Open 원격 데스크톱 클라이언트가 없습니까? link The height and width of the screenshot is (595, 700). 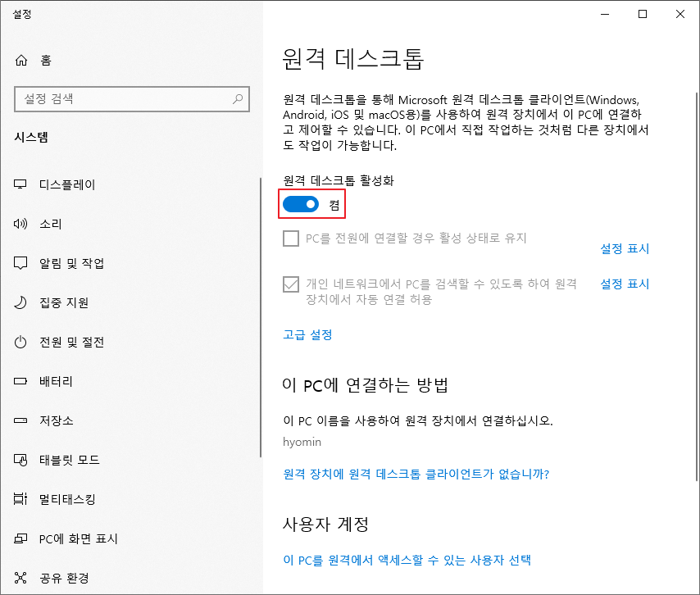[416, 474]
